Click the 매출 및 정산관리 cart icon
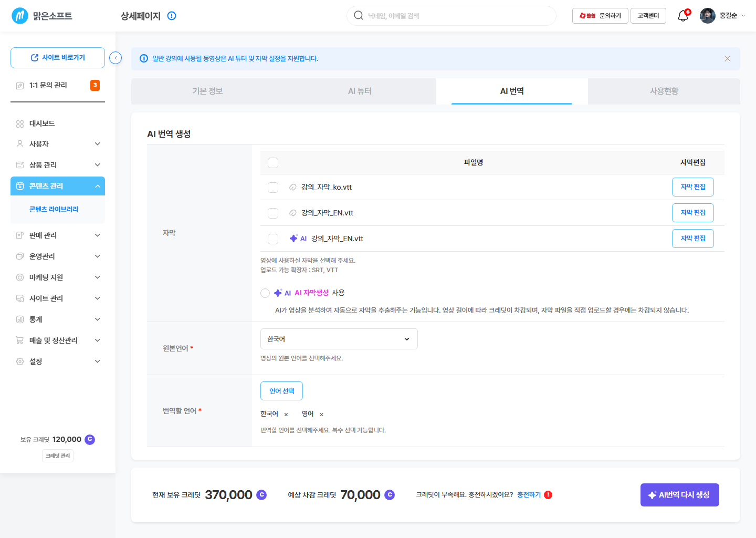 point(20,340)
